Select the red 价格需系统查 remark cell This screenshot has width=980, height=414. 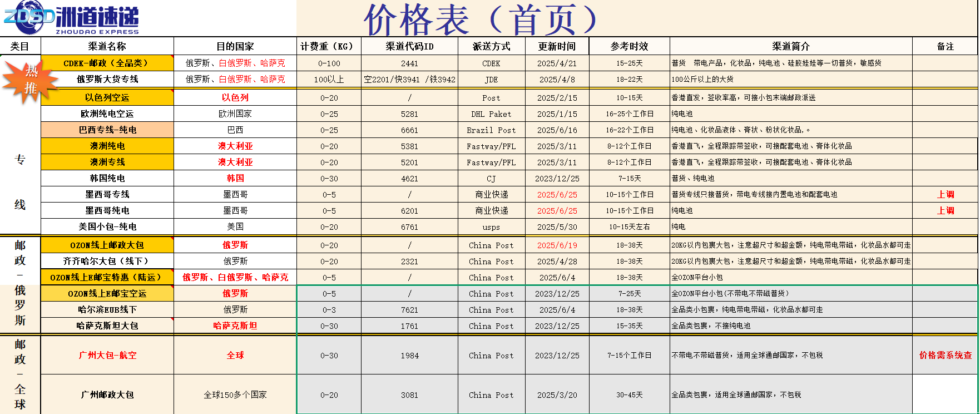[946, 355]
